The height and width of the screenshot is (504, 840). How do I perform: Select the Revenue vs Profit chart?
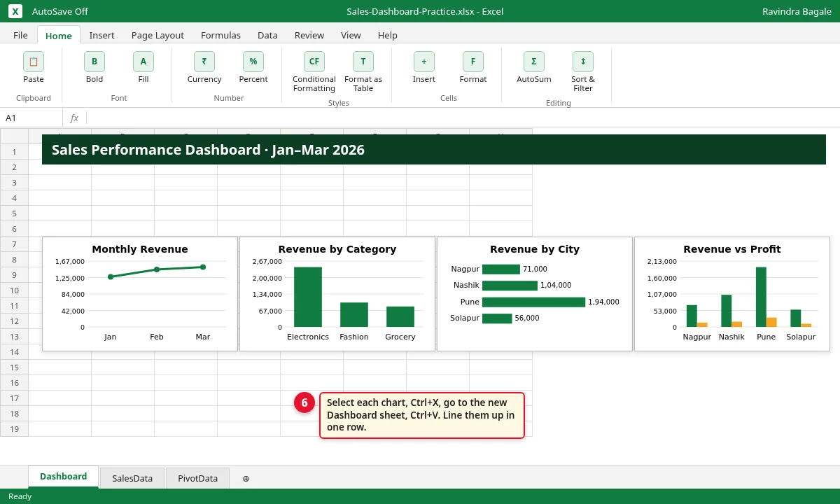tap(732, 294)
